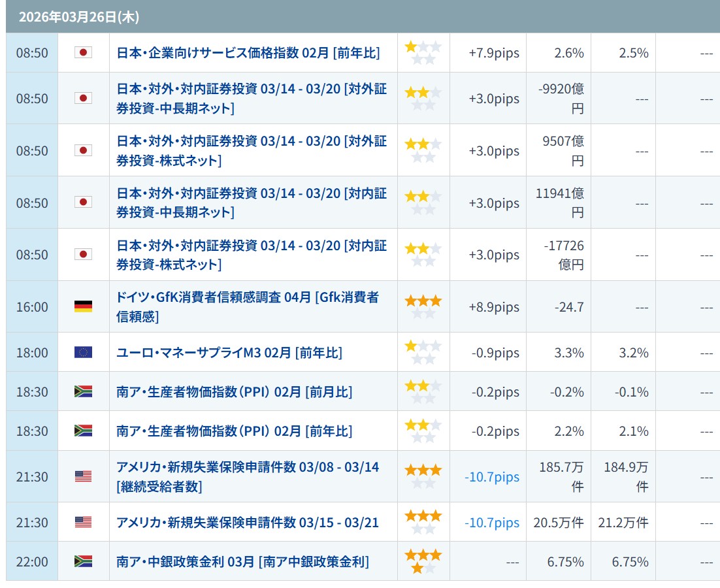This screenshot has width=720, height=588.
Task: Open 対内証券投資-中長期ネット link
Action: (252, 203)
